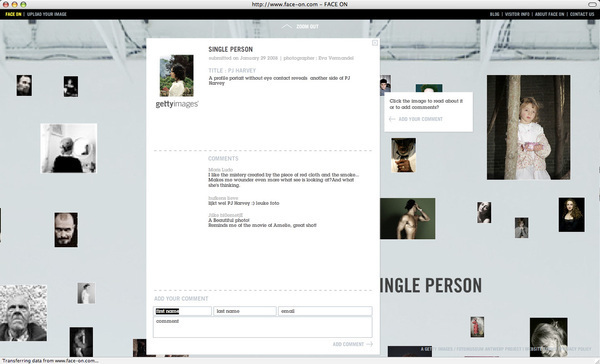Open the Contact Us link

click(582, 14)
